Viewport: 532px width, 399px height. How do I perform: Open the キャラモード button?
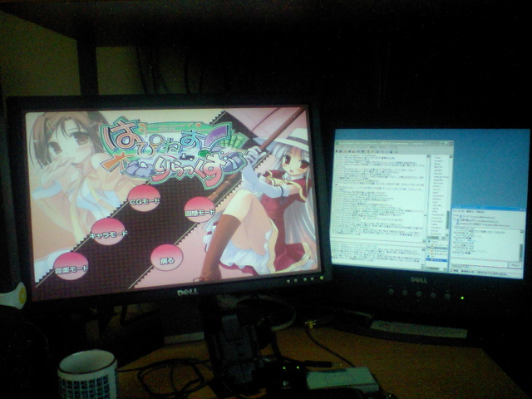pos(108,232)
